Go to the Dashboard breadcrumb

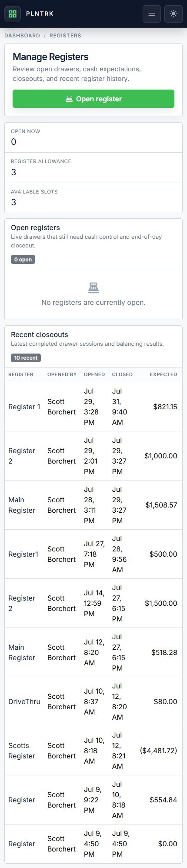(x=22, y=36)
